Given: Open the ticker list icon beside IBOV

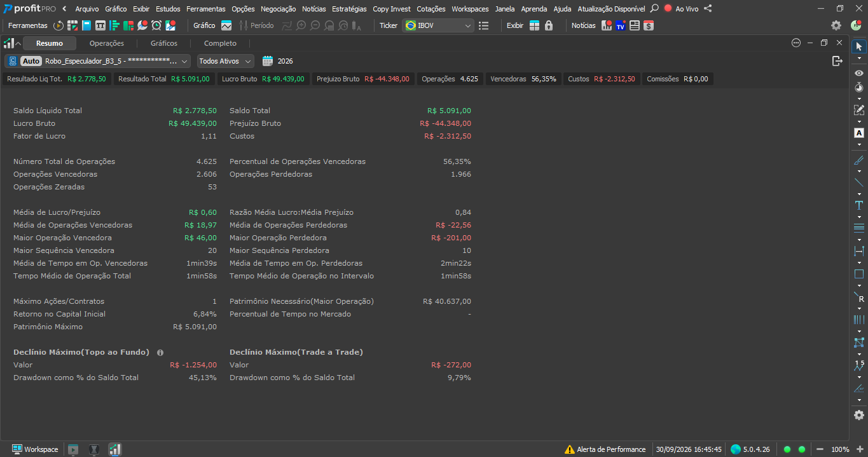Looking at the screenshot, I should [484, 25].
